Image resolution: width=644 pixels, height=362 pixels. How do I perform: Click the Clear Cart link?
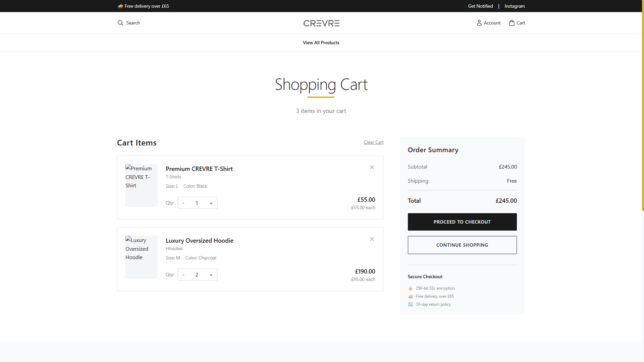[373, 142]
